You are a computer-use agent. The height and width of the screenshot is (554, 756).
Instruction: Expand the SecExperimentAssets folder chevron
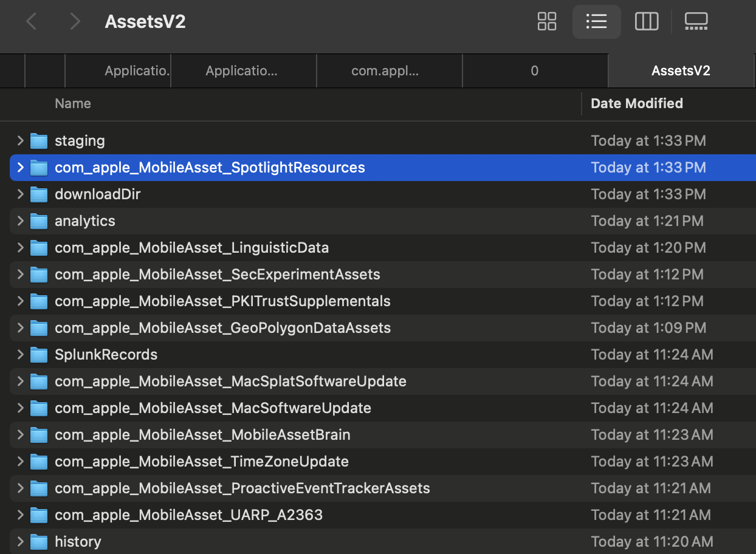pos(21,275)
